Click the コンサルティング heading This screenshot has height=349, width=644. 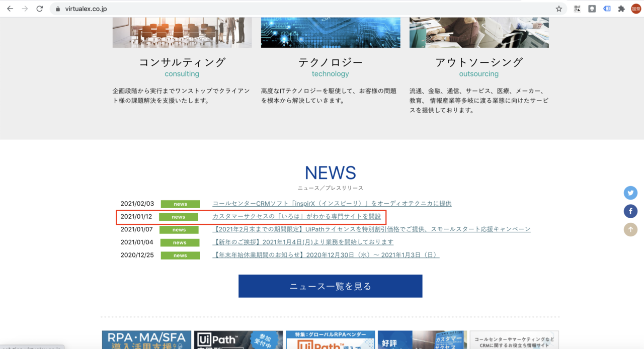182,62
